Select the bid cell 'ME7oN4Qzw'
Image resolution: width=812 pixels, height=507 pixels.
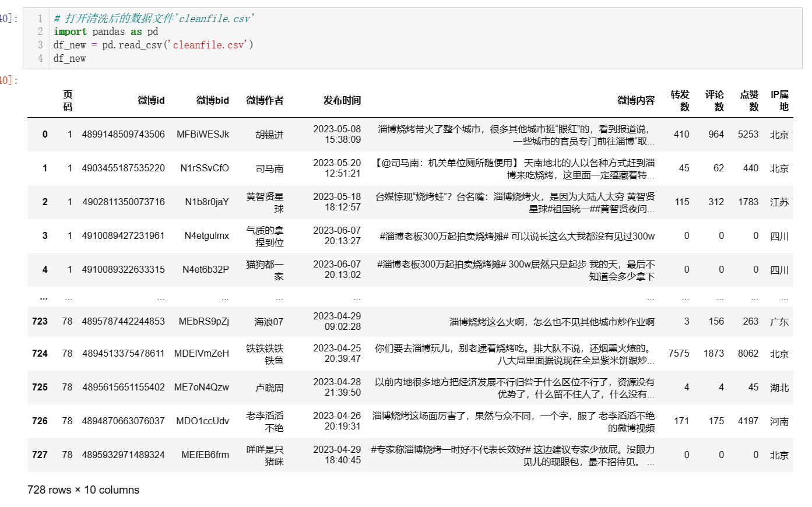(x=202, y=387)
